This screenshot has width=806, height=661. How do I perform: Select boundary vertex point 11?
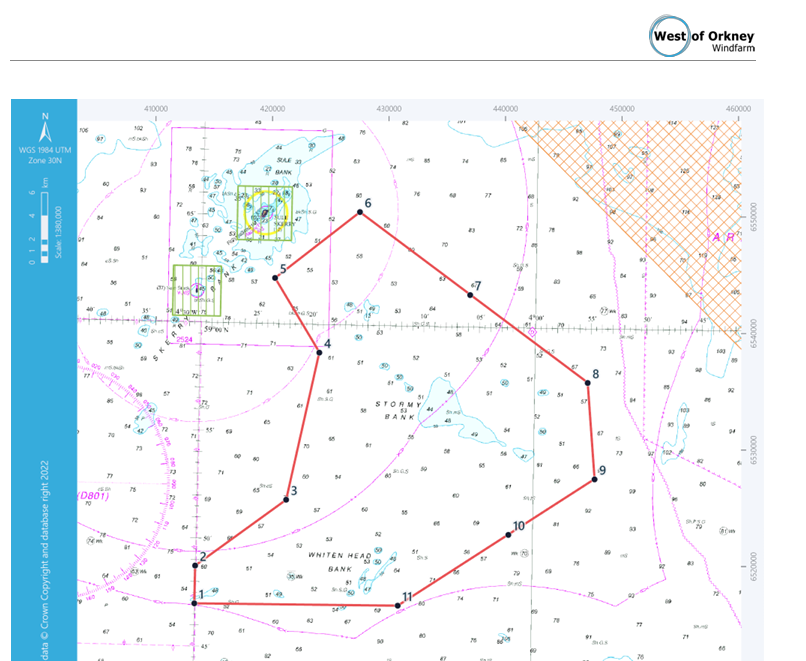(398, 606)
